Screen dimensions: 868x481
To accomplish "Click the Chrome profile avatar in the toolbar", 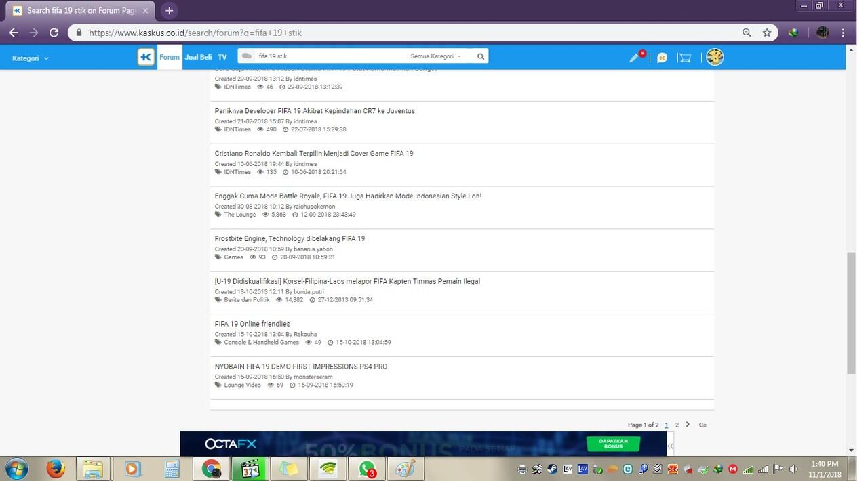I will click(823, 33).
